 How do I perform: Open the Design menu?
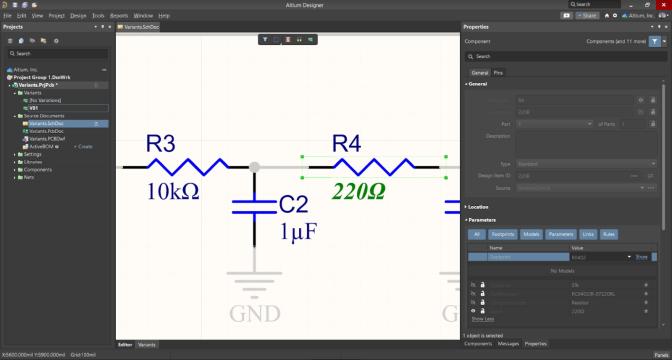coord(78,15)
